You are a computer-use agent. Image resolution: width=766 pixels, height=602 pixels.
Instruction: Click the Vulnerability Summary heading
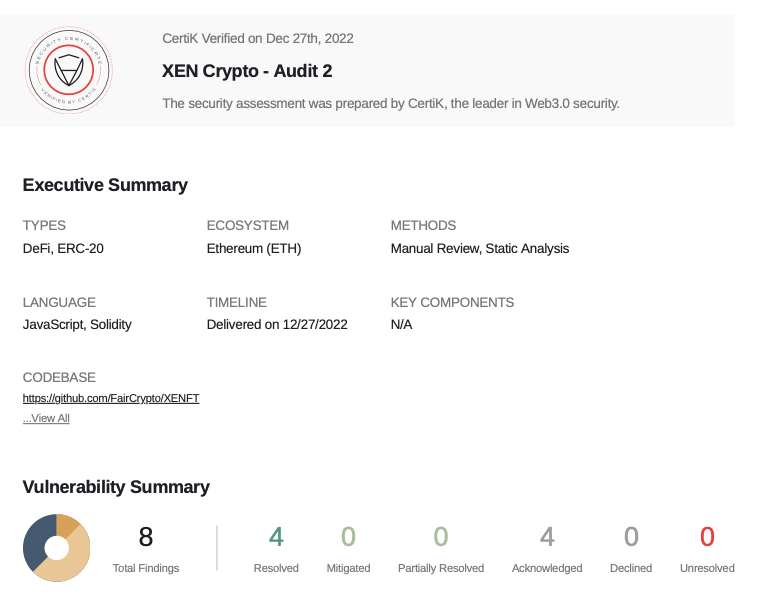(x=116, y=487)
